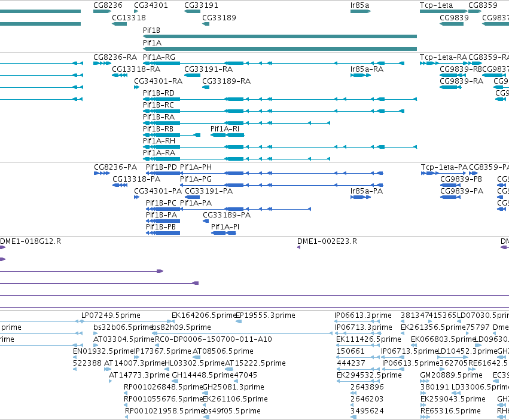This screenshot has width=509, height=420.
Task: Click transcript label Tcp-1eta-RA
Action: pos(443,57)
